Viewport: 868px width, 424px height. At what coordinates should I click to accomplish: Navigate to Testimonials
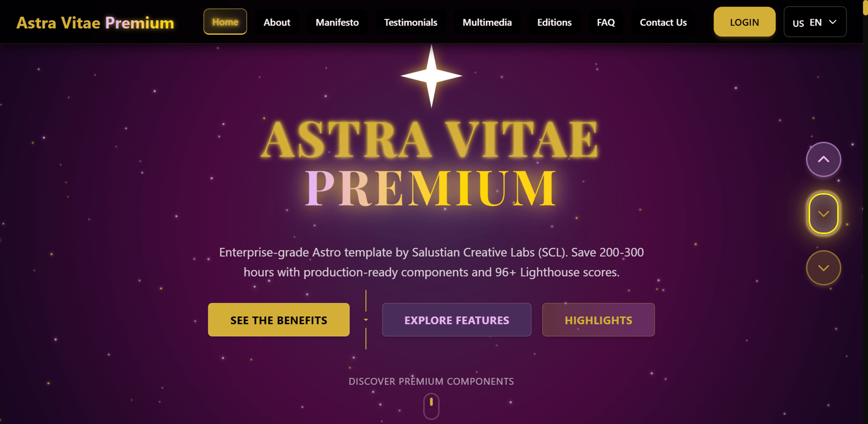pyautogui.click(x=411, y=23)
